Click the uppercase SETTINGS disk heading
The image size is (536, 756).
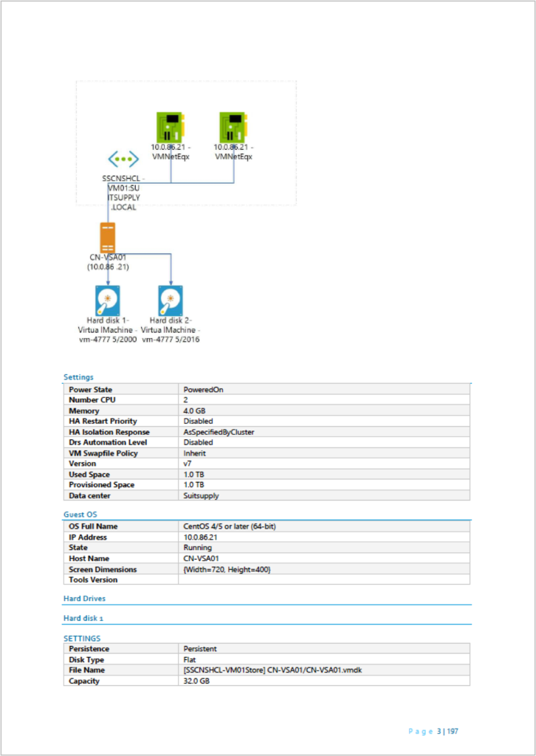82,639
